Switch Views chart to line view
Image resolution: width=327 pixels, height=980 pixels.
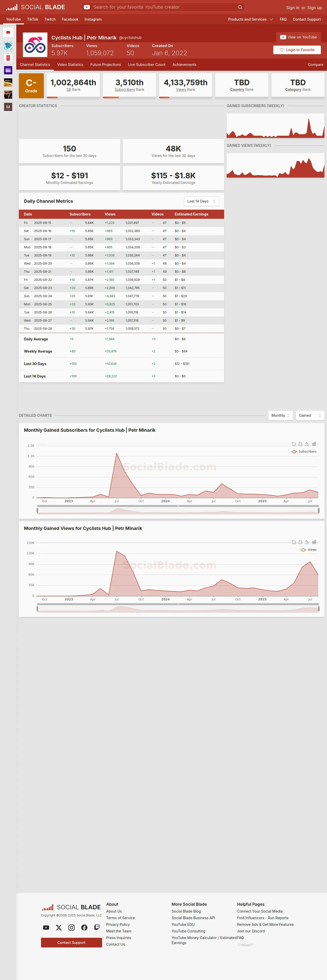point(307,542)
